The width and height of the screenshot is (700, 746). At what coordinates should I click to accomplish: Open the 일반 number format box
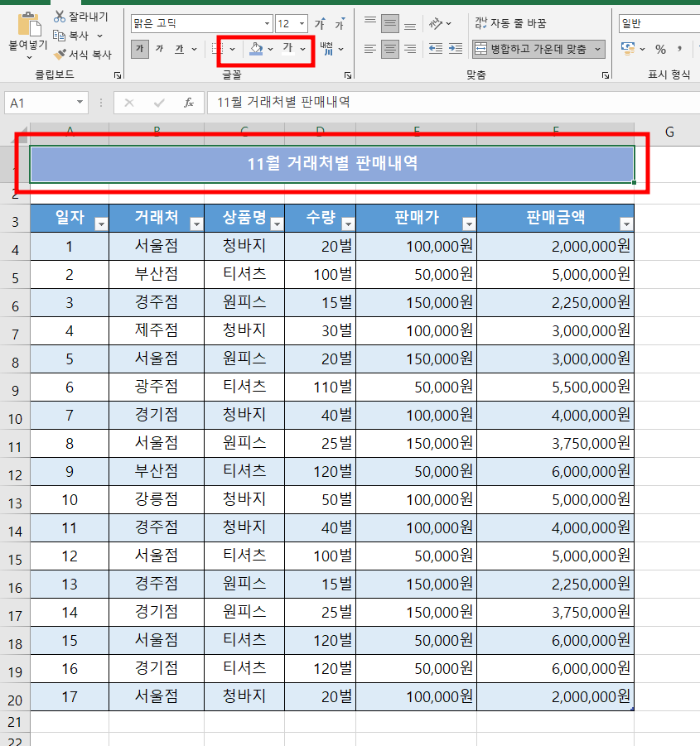(x=659, y=23)
